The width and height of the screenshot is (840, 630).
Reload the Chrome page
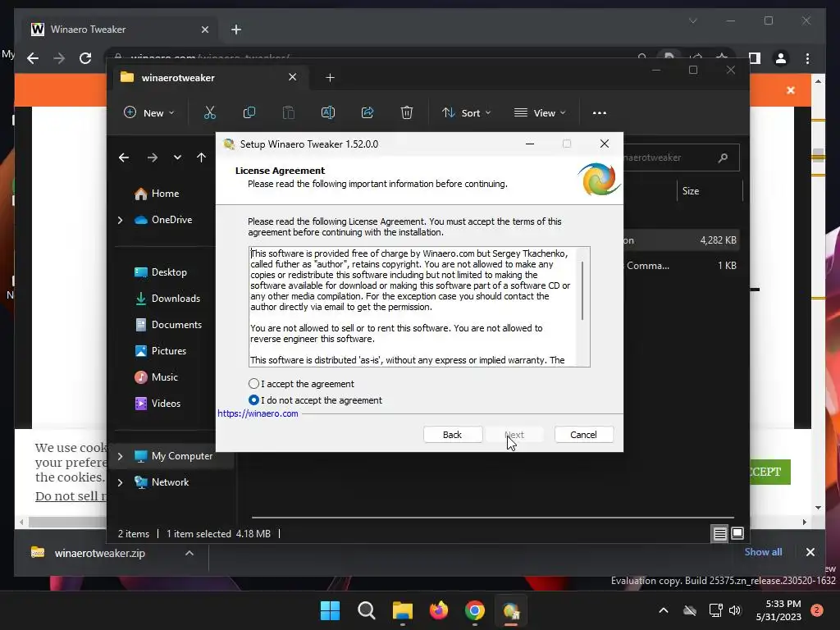(85, 58)
